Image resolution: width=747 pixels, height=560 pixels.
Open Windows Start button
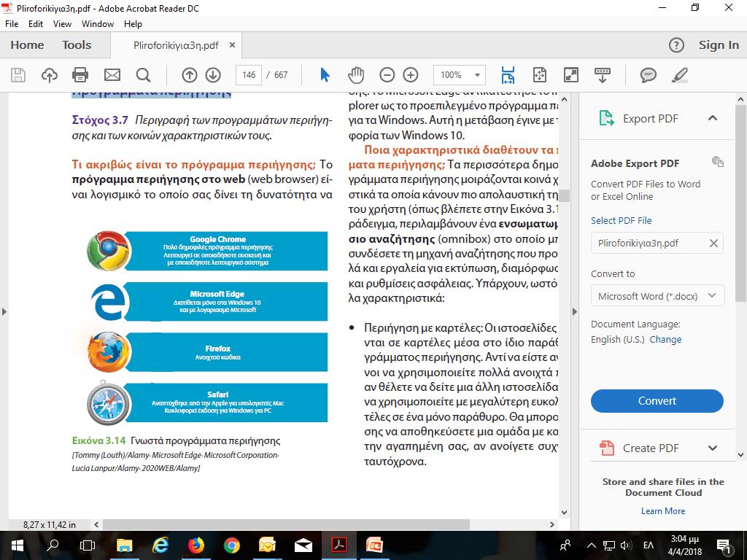point(18,545)
